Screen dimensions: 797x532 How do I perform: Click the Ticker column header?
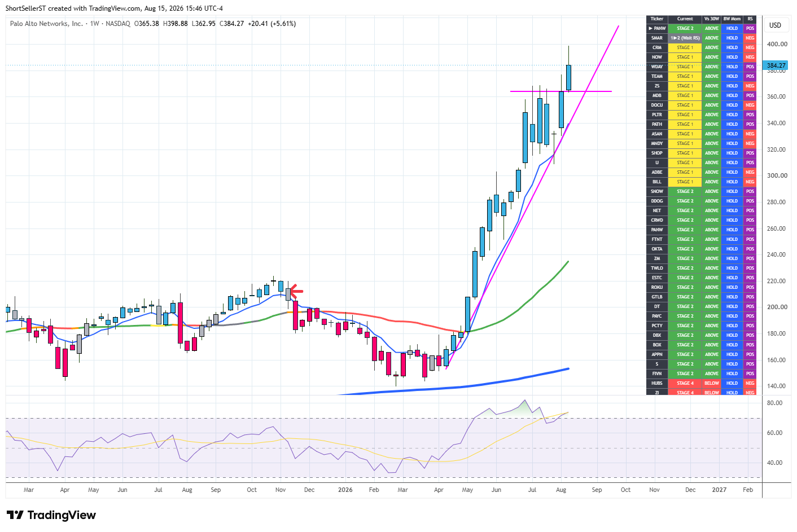657,19
